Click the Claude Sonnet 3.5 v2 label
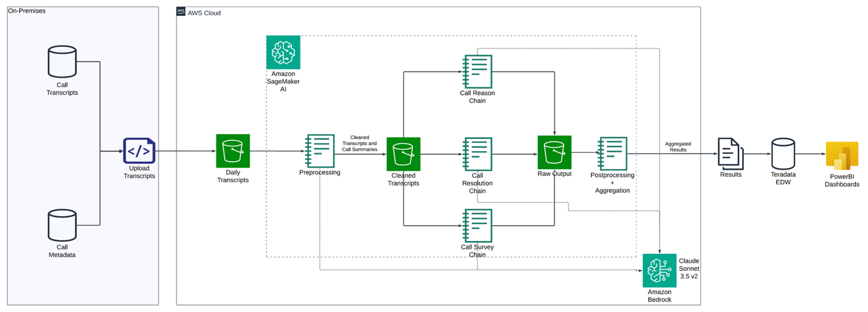This screenshot has width=868, height=312. pyautogui.click(x=689, y=268)
